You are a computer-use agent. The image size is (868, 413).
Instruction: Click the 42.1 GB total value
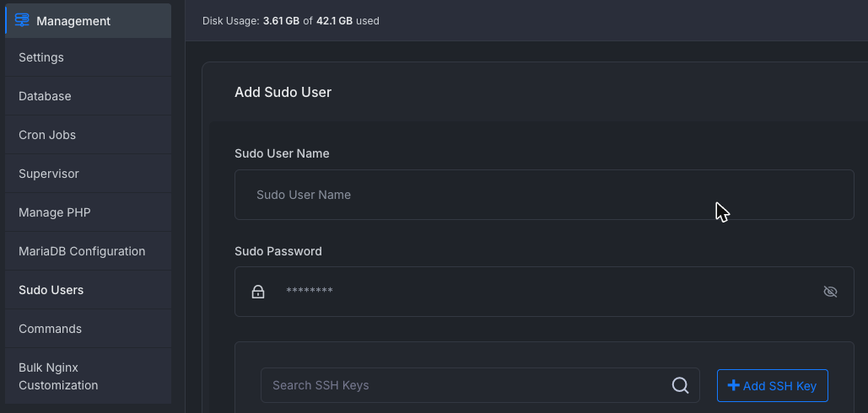[334, 21]
